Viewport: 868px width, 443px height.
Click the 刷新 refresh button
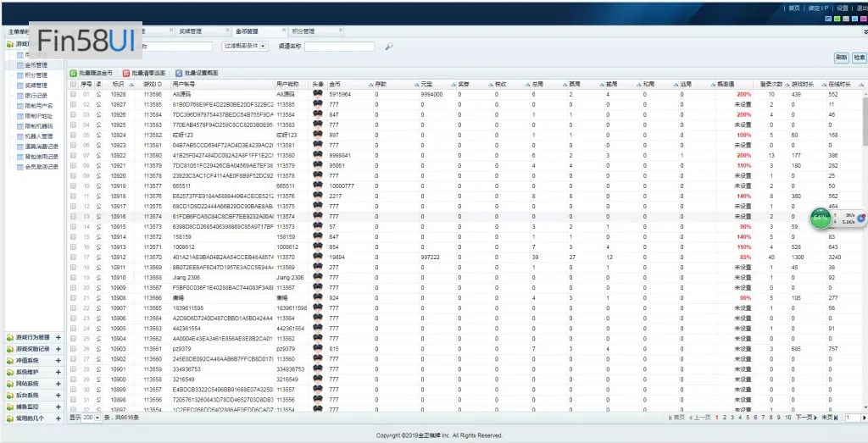(841, 58)
